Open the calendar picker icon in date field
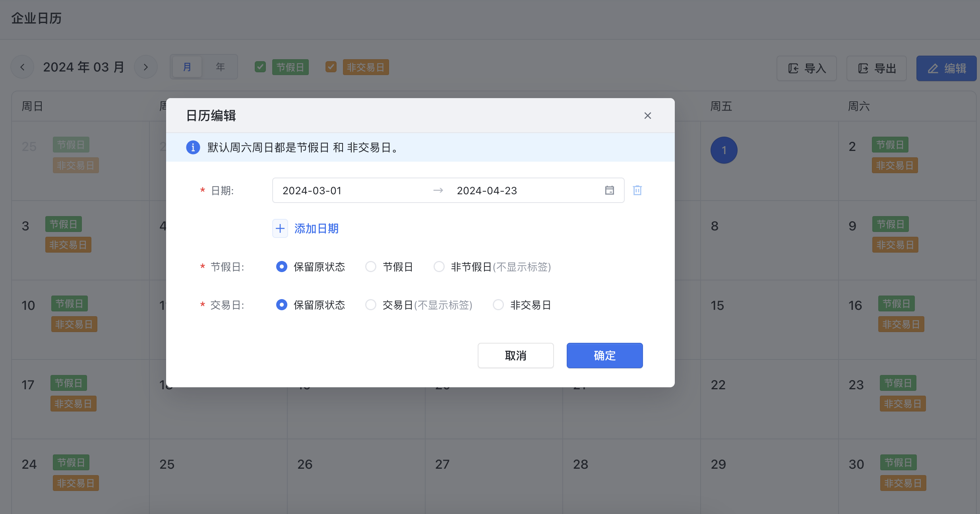 (609, 190)
